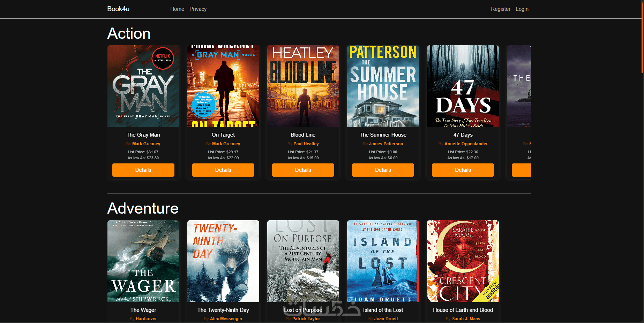Open the Home nav link
The height and width of the screenshot is (323, 644).
coord(177,9)
